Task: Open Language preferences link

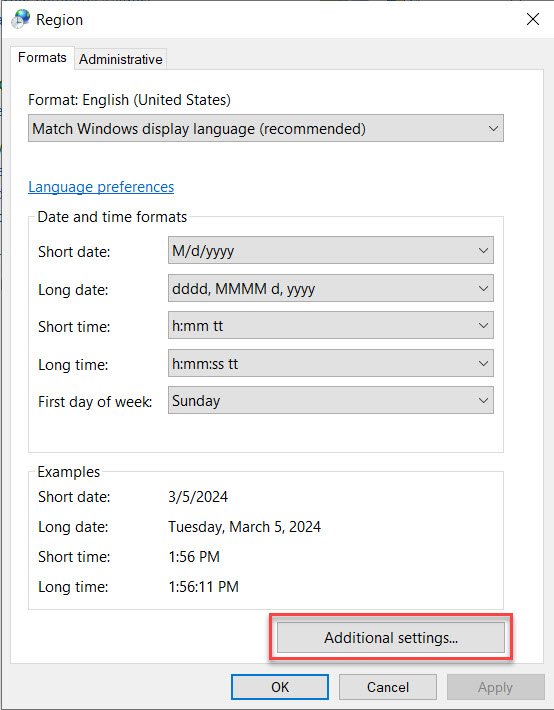Action: click(x=101, y=187)
